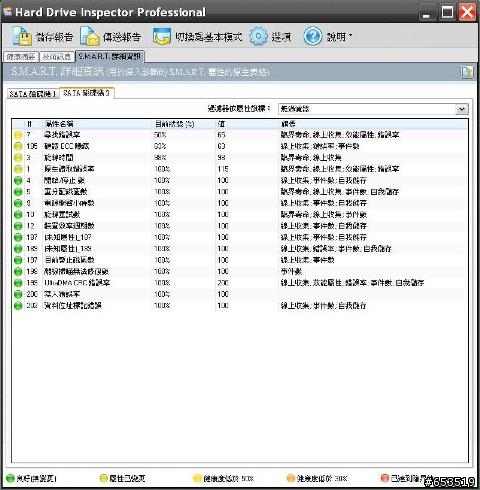Select the attribute 7 seek error rate name

[x=62, y=135]
